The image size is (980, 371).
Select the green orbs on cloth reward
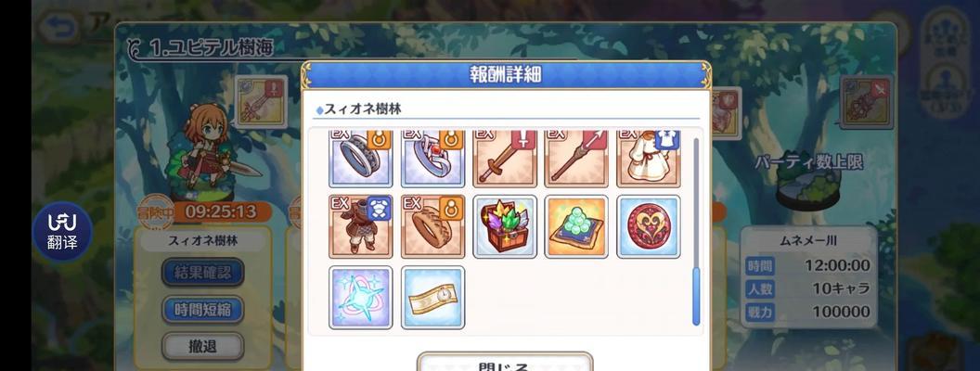[576, 226]
